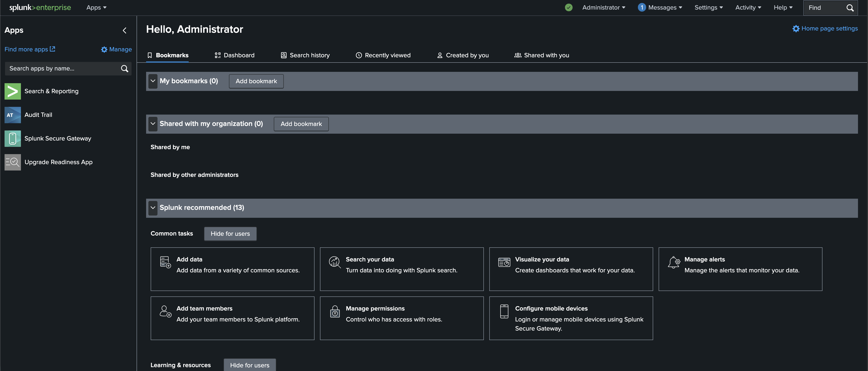This screenshot has height=371, width=868.
Task: Switch to the Dashboard tab
Action: 234,55
